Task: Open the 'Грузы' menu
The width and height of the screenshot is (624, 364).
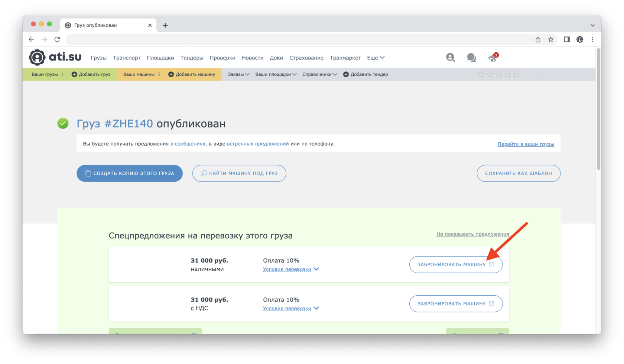Action: (x=98, y=58)
